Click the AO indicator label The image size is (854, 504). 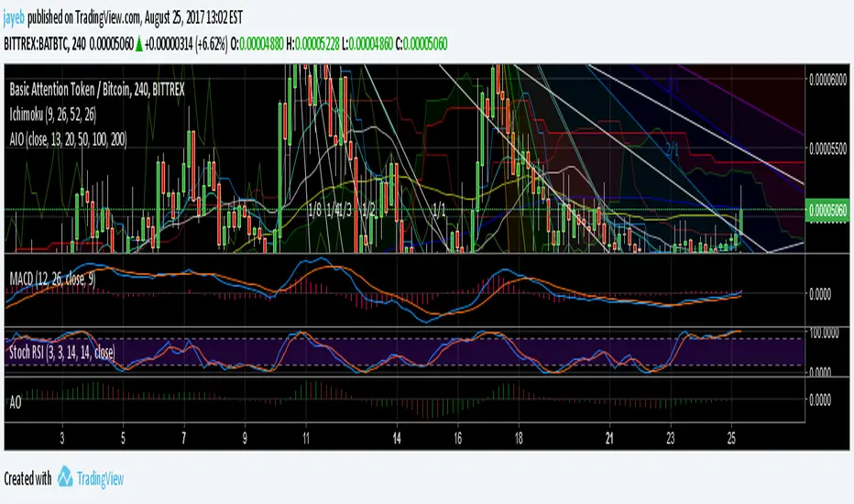(x=16, y=402)
